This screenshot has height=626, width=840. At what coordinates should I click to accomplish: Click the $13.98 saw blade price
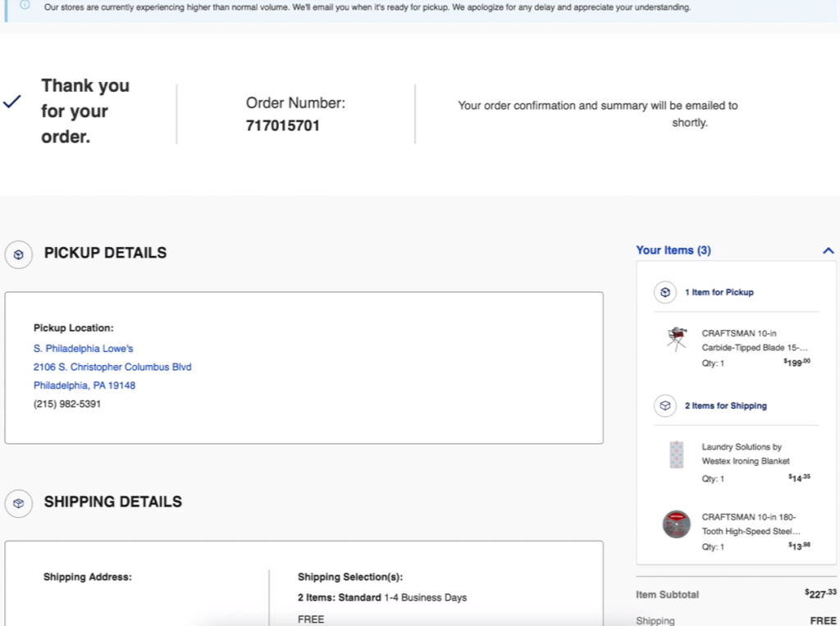799,546
